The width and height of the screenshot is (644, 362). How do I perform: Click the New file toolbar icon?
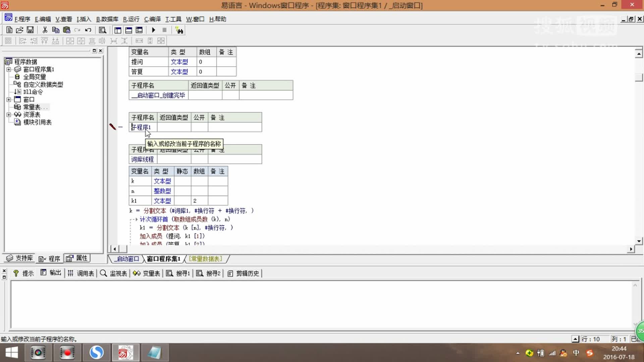[9, 30]
